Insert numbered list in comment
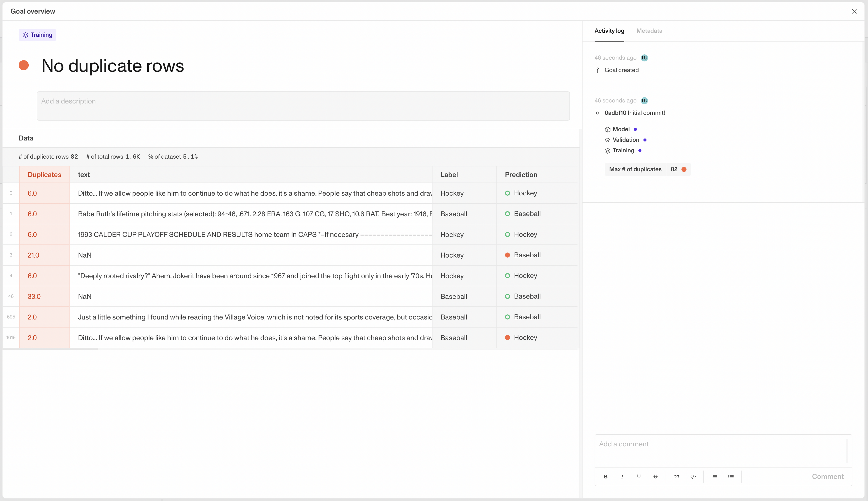This screenshot has height=501, width=868. (x=714, y=477)
